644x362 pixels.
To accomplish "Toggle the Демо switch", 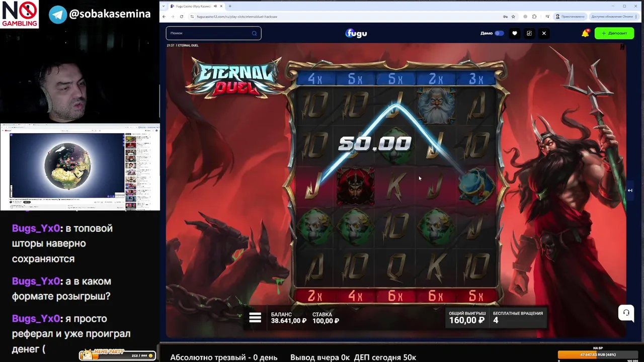I will click(499, 33).
